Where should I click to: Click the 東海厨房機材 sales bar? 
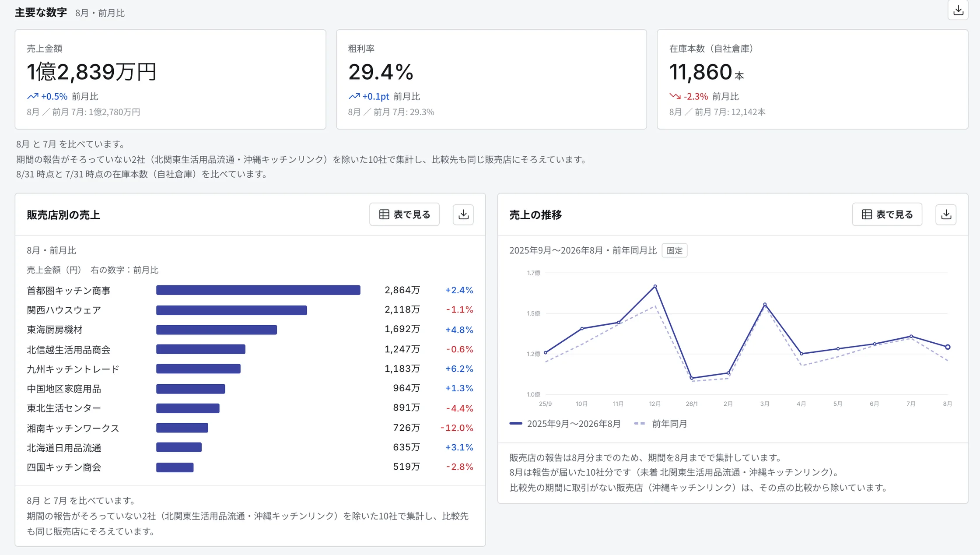217,330
